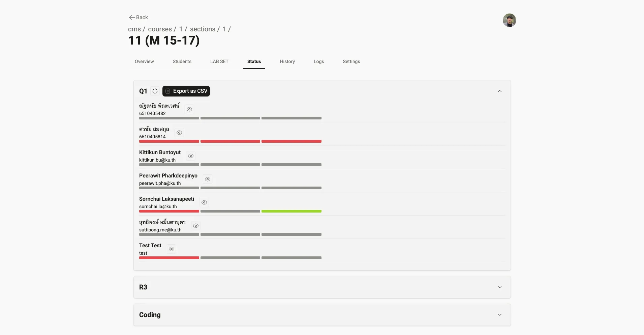The width and height of the screenshot is (644, 335).
Task: Open the History tab
Action: coord(287,61)
